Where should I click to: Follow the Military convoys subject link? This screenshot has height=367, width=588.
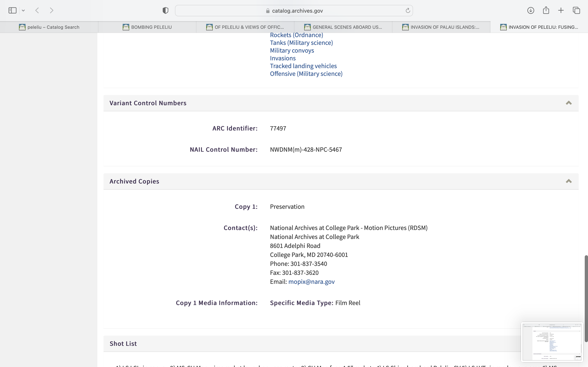point(292,51)
